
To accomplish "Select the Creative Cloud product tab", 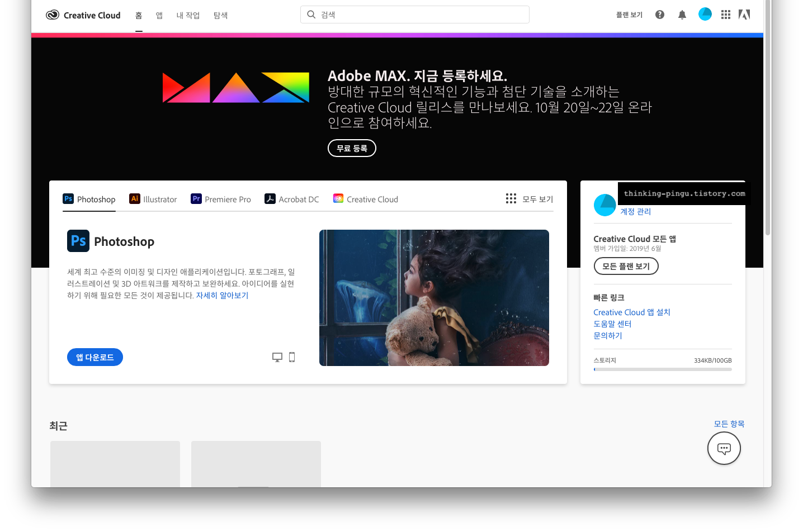I will click(366, 199).
